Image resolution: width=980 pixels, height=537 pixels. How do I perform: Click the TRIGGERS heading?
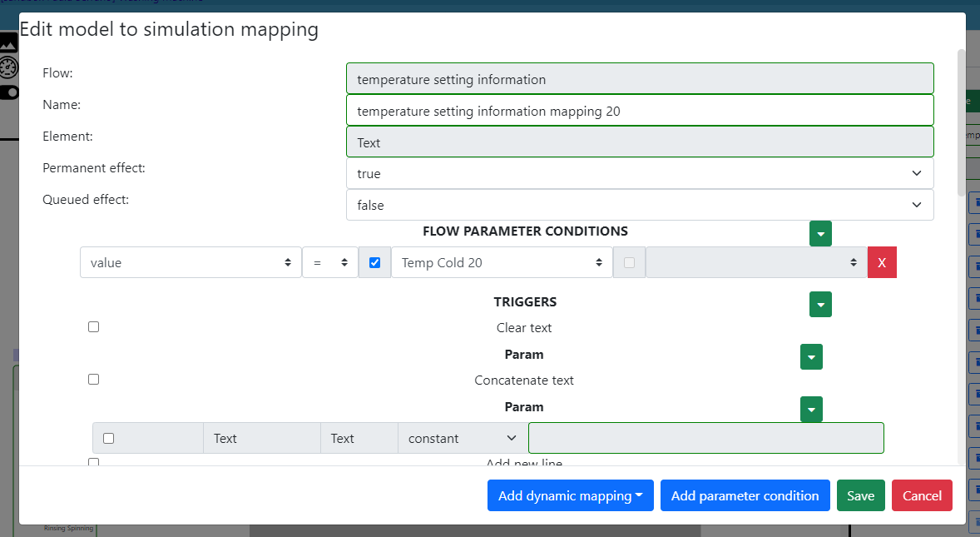(525, 302)
